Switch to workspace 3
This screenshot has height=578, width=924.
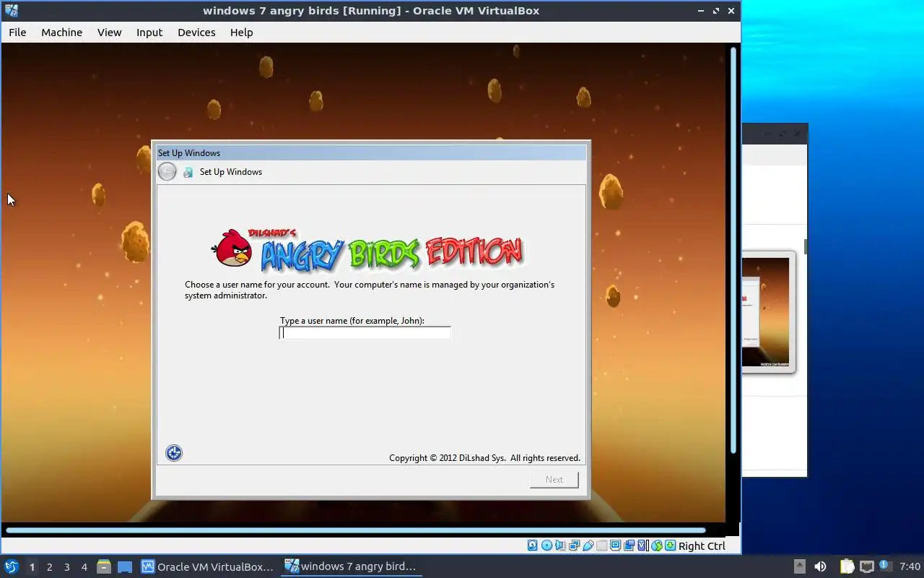(66, 567)
